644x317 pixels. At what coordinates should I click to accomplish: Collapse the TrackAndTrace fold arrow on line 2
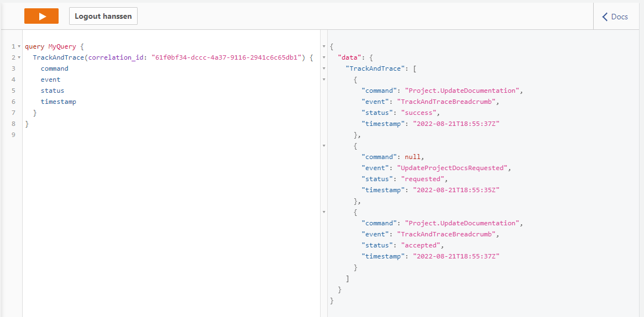click(x=19, y=57)
